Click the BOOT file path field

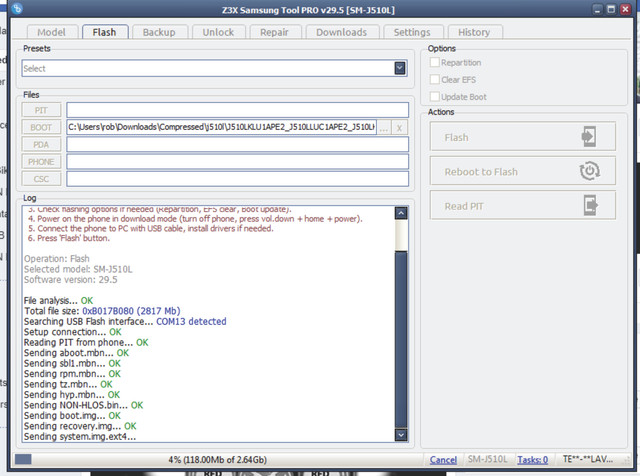221,127
